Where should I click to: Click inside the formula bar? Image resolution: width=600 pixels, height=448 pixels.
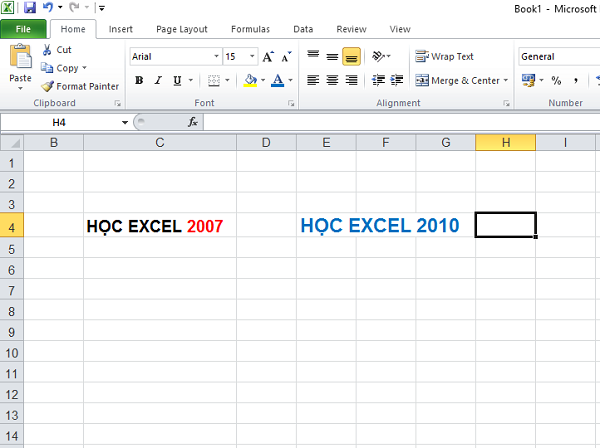click(401, 122)
